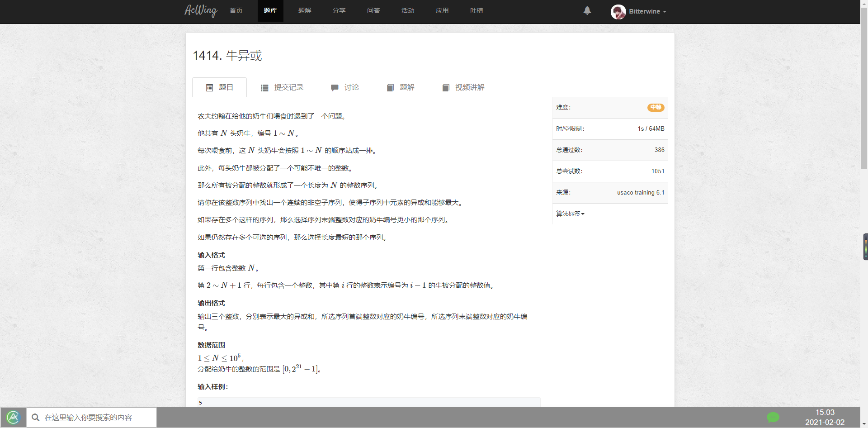The width and height of the screenshot is (868, 428).
Task: Click the Bitterwine user avatar
Action: (618, 11)
